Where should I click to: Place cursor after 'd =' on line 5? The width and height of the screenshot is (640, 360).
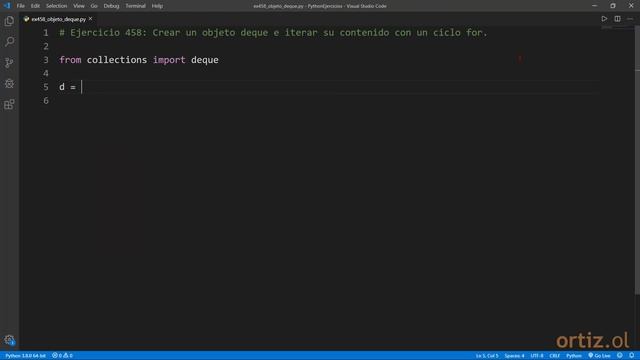click(82, 87)
